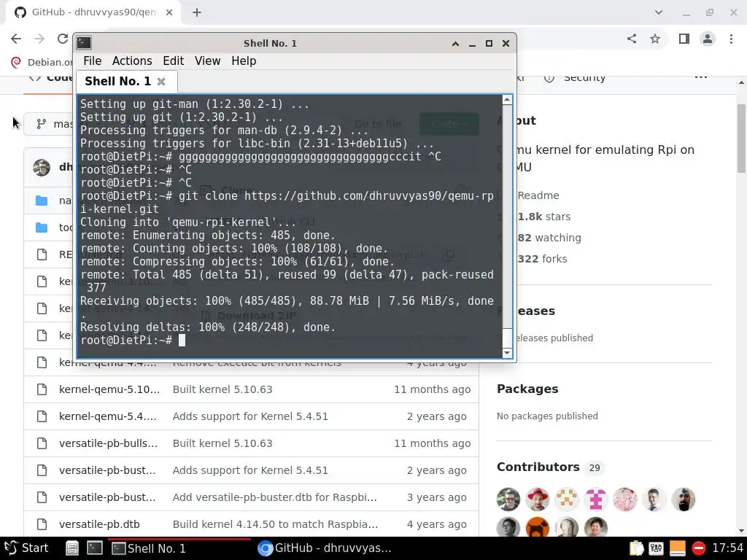Click file icon beside kernel-qemu-5.10
747x560 pixels.
42,389
